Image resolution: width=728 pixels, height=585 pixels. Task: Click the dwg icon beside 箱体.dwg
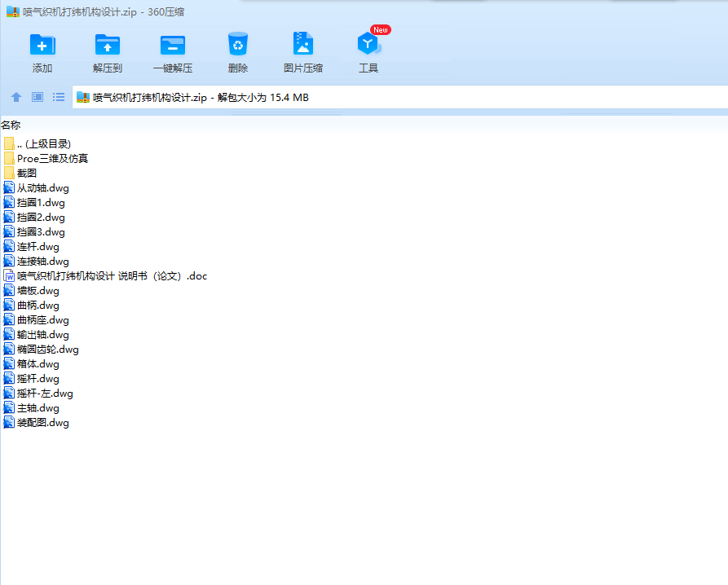click(x=9, y=364)
